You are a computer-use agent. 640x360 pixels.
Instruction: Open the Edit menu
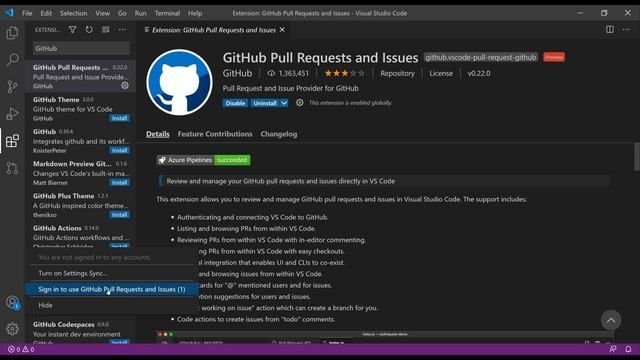point(46,13)
